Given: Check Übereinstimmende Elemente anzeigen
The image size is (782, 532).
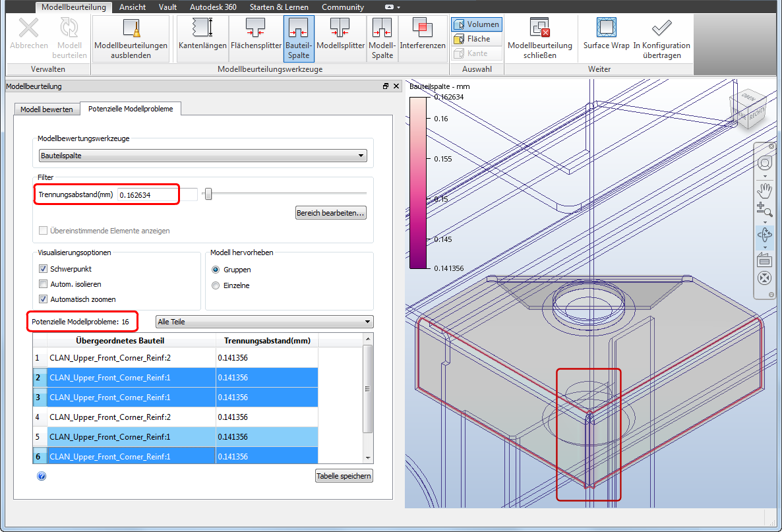Looking at the screenshot, I should coord(43,230).
